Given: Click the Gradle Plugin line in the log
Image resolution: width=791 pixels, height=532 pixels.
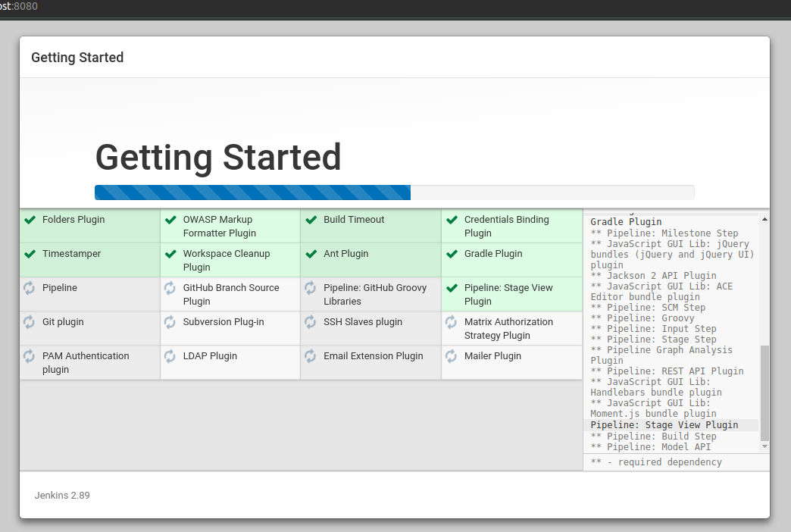Looking at the screenshot, I should click(x=626, y=221).
